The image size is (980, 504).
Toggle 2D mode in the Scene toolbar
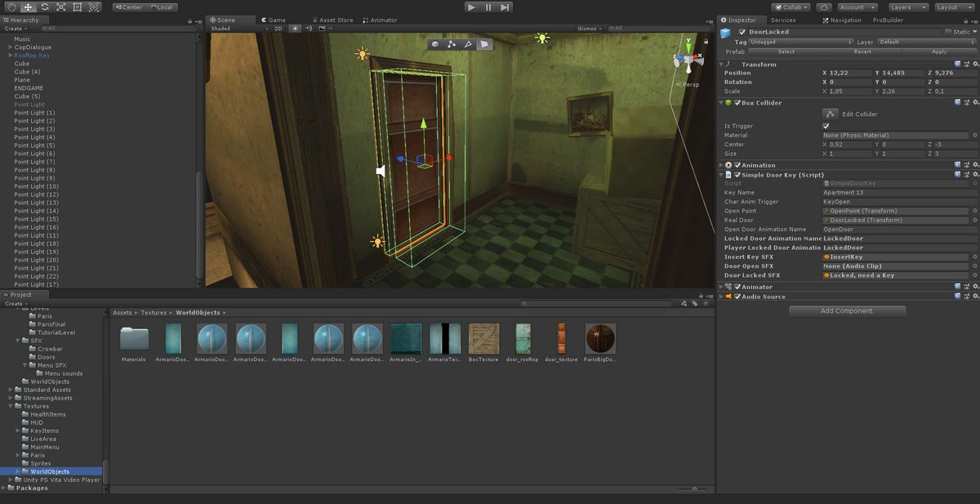[x=279, y=27]
